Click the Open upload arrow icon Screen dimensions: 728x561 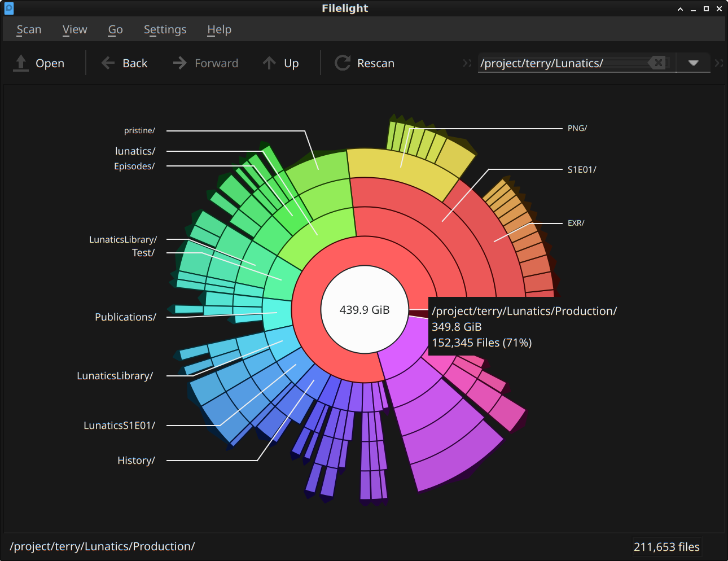pos(21,63)
